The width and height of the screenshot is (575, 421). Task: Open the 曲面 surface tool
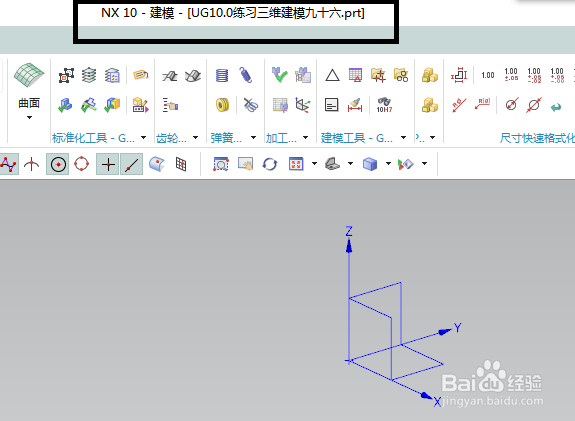coord(29,85)
